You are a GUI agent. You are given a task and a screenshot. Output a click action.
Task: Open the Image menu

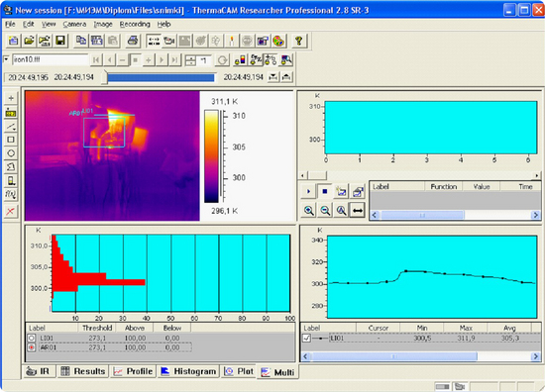(103, 24)
